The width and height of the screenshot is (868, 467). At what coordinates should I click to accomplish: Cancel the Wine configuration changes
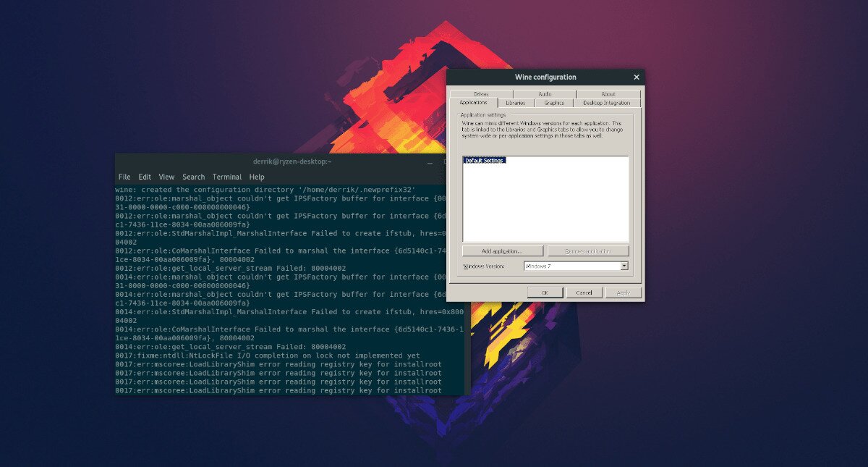pos(583,292)
